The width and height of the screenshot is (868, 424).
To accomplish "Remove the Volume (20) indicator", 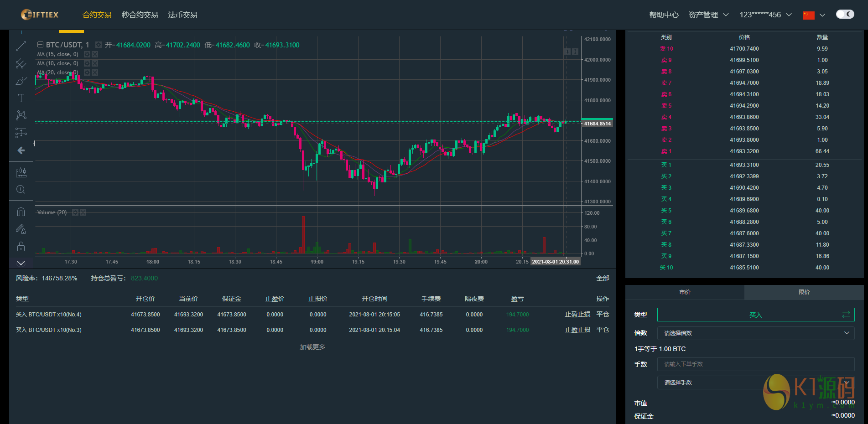I will click(x=83, y=212).
